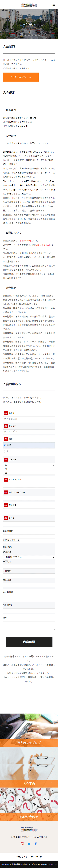Click the 入会申し込みフォーム orange button

(21, 77)
